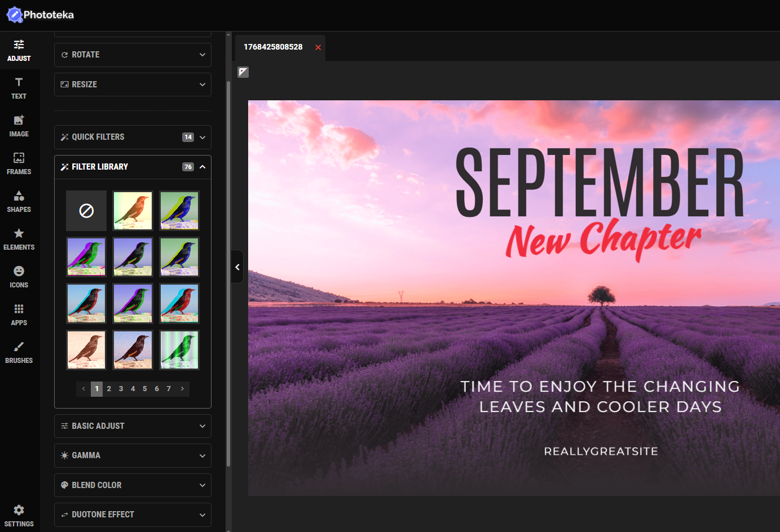
Task: Expand the ROTATE section
Action: (132, 55)
